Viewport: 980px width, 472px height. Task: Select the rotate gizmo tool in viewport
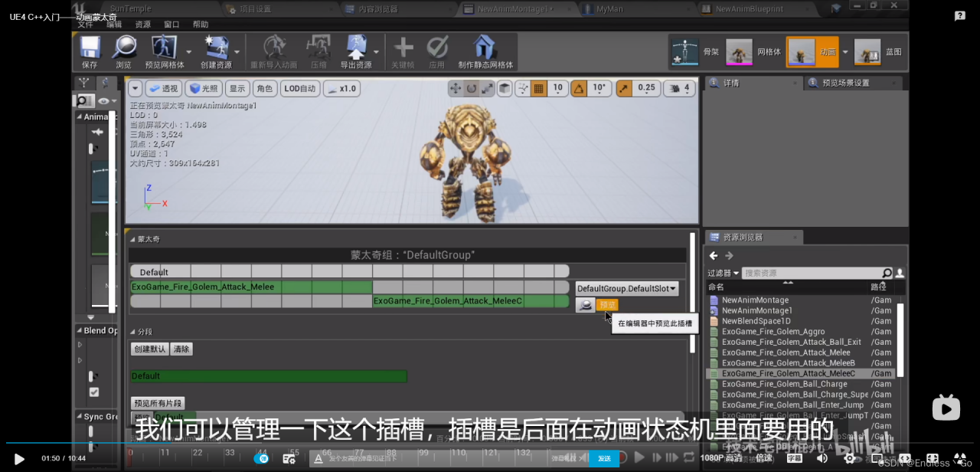(x=472, y=89)
